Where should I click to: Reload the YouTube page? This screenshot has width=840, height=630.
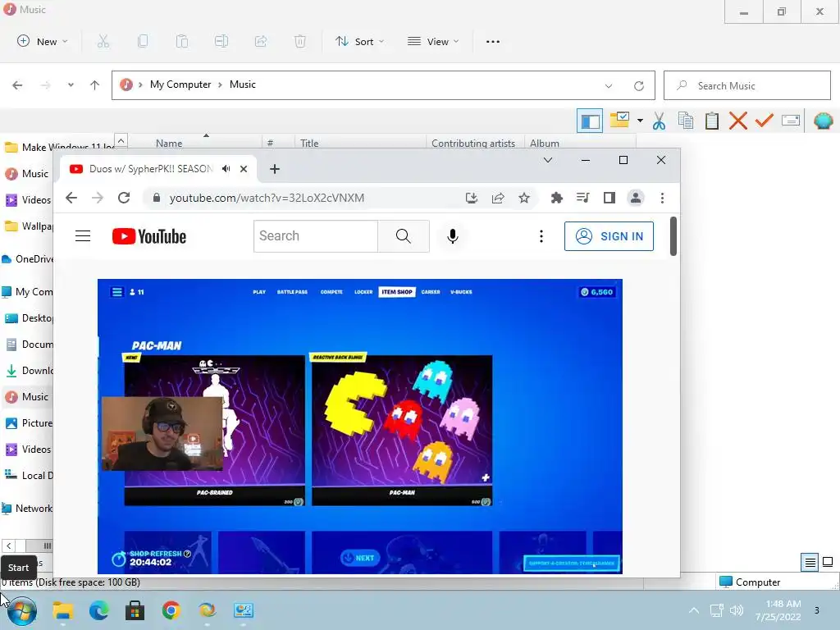pos(124,198)
